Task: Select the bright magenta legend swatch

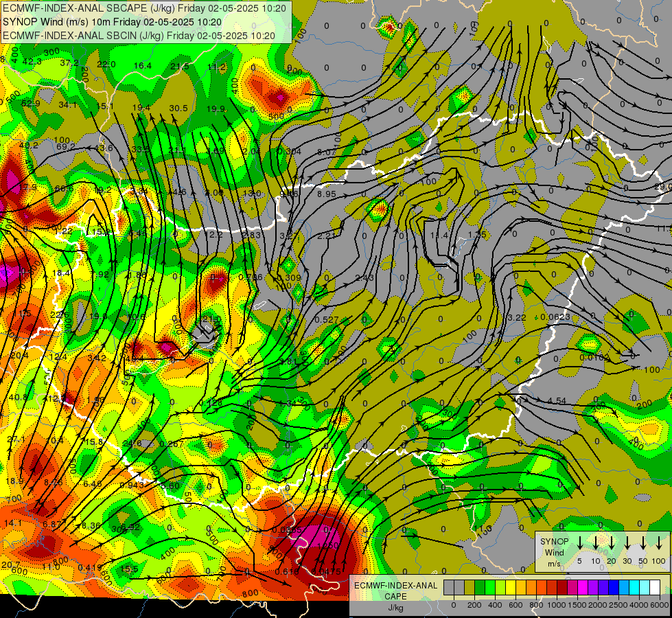Action: coord(583,588)
